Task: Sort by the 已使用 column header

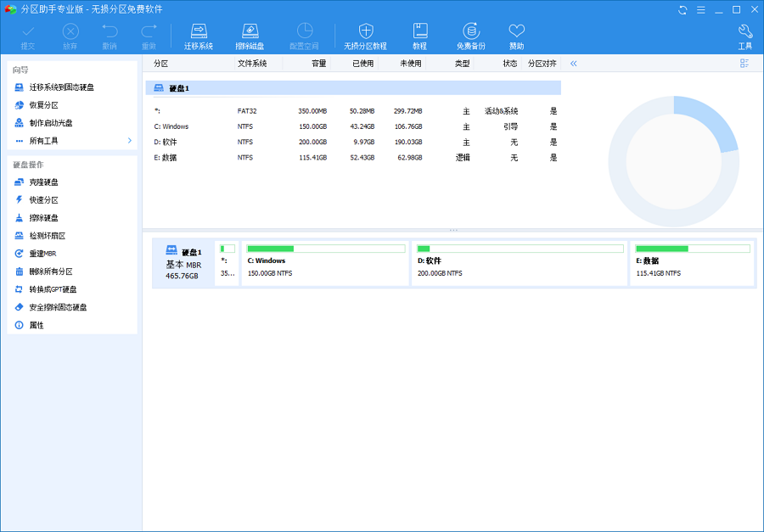Action: [x=363, y=64]
